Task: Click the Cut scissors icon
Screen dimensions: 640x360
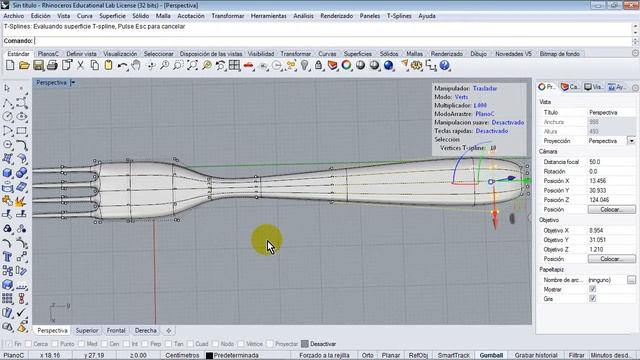Action: 80,65
